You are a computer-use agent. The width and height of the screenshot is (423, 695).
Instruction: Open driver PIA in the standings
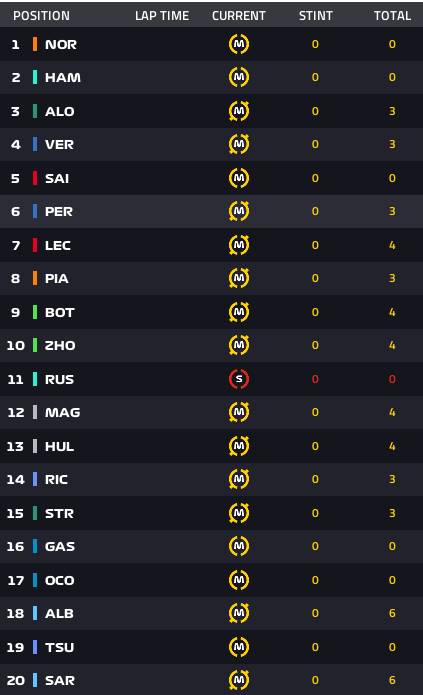click(x=57, y=278)
